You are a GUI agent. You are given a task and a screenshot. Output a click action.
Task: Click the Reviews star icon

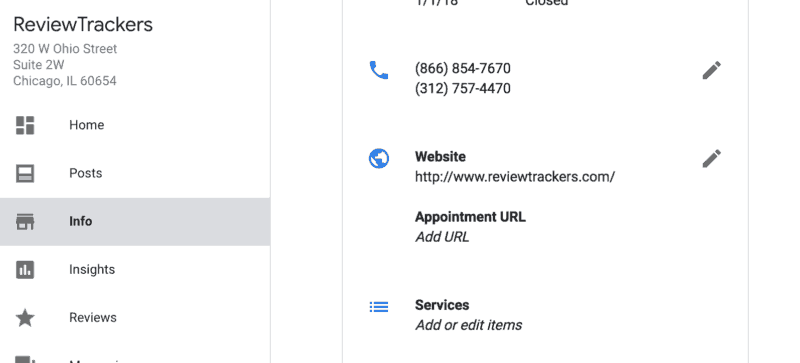tap(25, 318)
